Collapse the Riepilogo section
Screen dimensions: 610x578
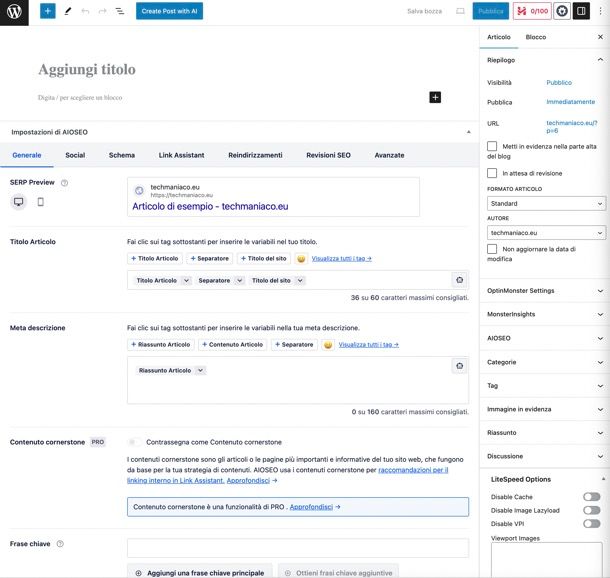[x=600, y=60]
